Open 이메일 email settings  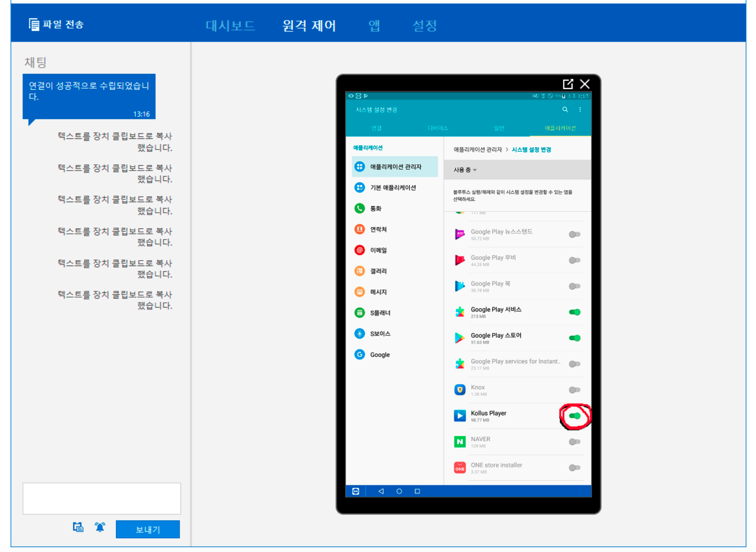[x=395, y=250]
